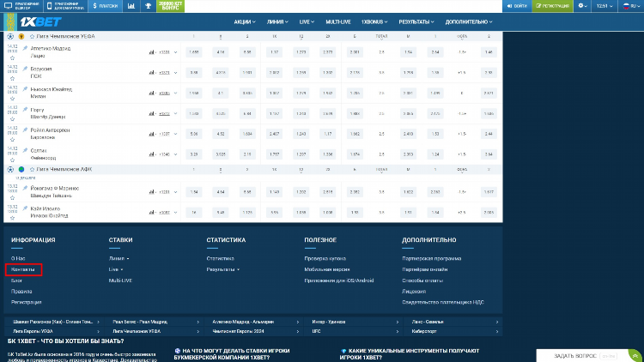This screenshot has height=362, width=644.
Task: Expand more markets chevron for Селтик match
Action: coord(176,154)
